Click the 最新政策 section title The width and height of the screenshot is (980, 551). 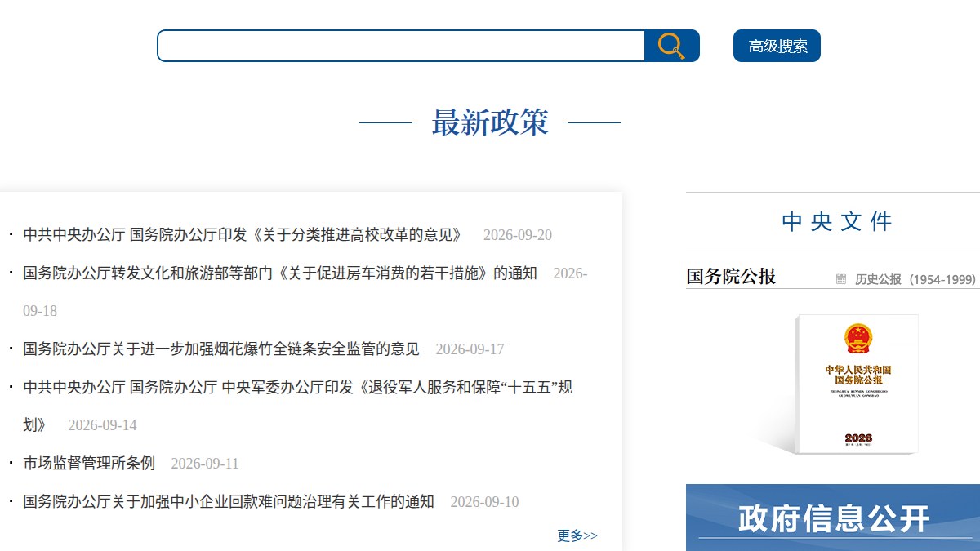click(490, 122)
